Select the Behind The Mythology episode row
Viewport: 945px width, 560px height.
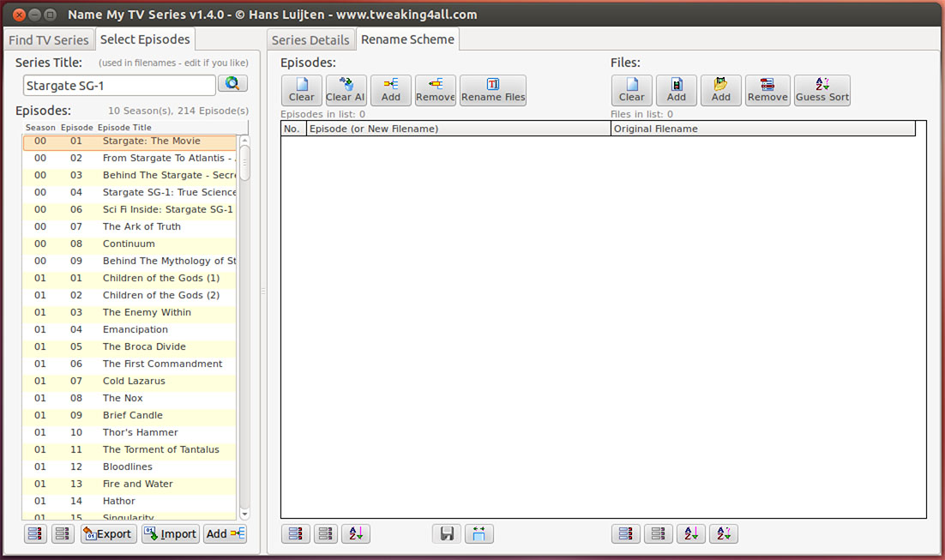pos(129,261)
